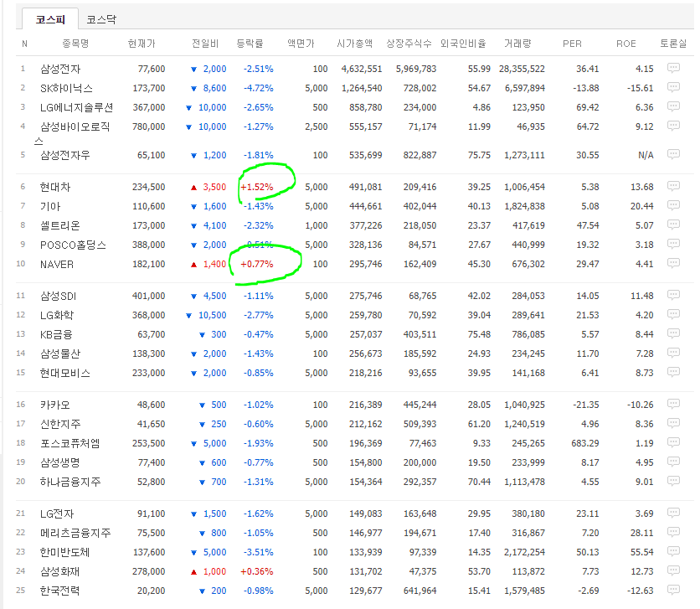Viewport: 700px width, 609px height.
Task: Open the SK하이닉스 stock link
Action: (66, 89)
